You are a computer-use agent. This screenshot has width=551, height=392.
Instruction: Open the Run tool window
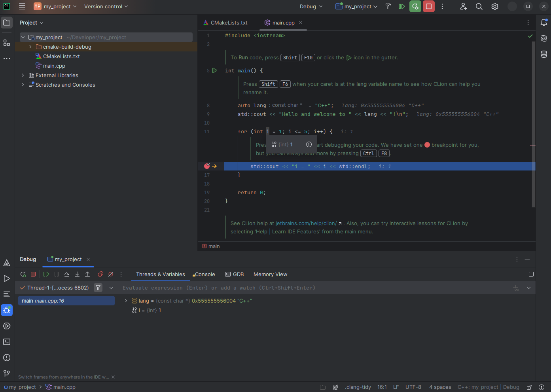coord(7,278)
